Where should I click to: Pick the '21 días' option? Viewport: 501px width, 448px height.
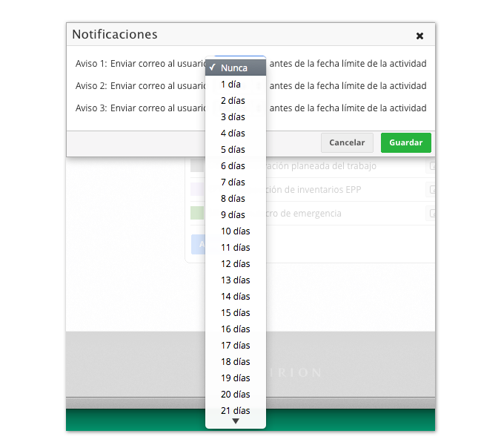tap(236, 410)
